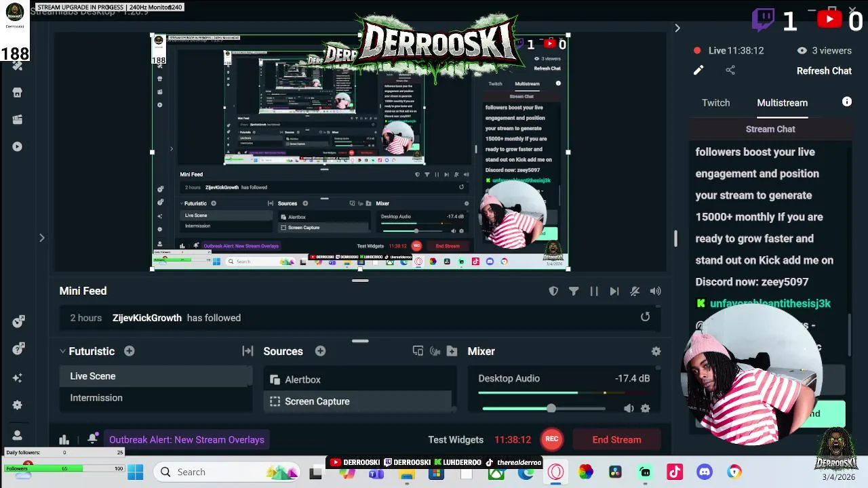The width and height of the screenshot is (868, 488).
Task: Open the account profile icon in sidebar
Action: pyautogui.click(x=18, y=435)
